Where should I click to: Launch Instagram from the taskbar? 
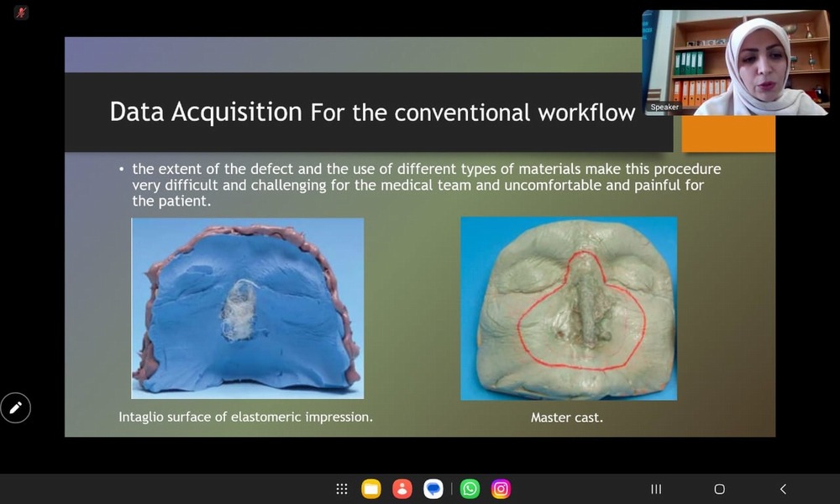pyautogui.click(x=501, y=489)
